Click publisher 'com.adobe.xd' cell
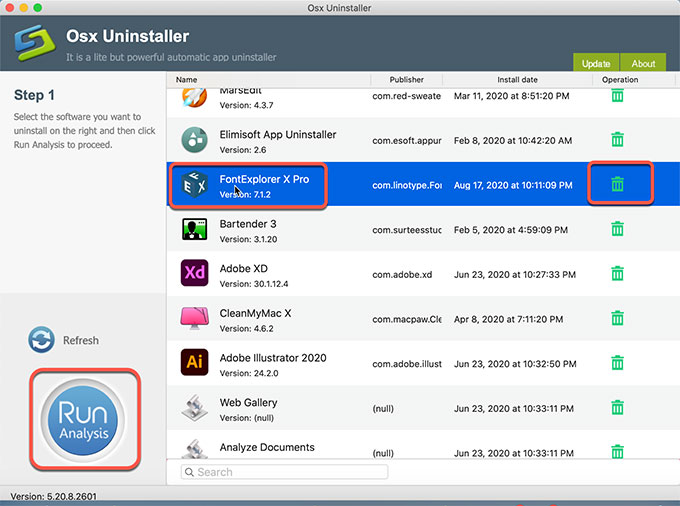Viewport: 680px width, 506px height. (x=402, y=274)
